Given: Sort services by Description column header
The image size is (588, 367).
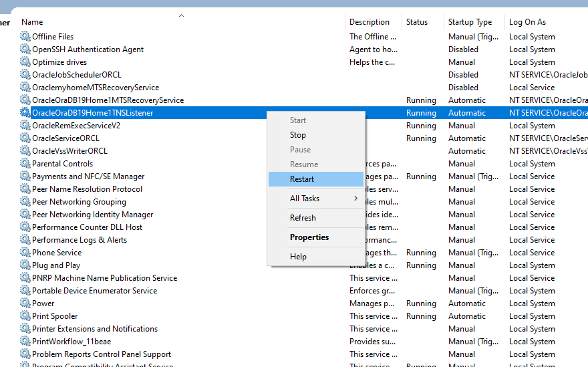Looking at the screenshot, I should 370,22.
